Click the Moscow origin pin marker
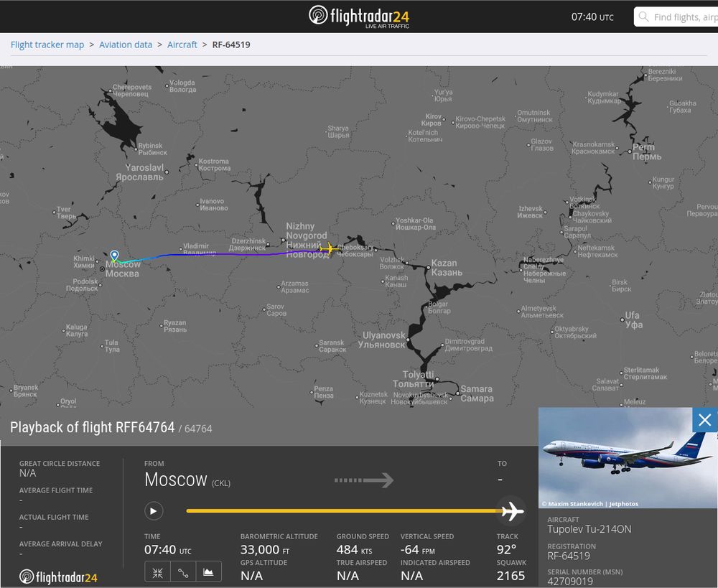 click(x=114, y=256)
